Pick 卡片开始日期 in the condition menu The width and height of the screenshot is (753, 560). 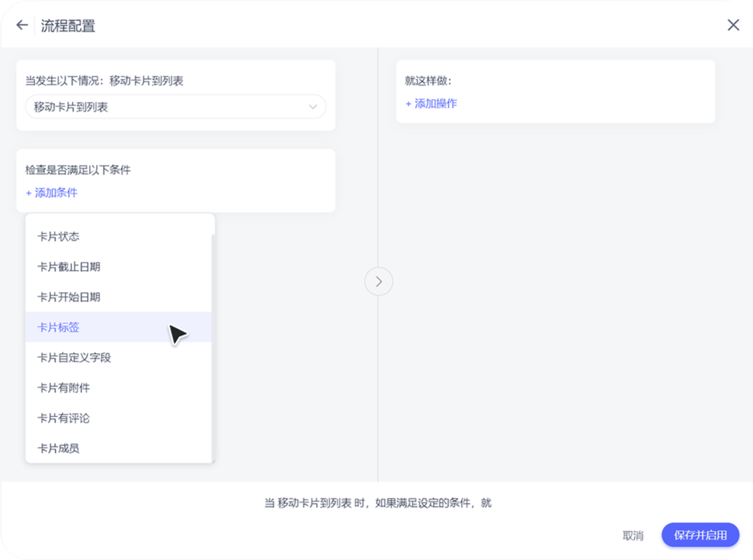(69, 297)
